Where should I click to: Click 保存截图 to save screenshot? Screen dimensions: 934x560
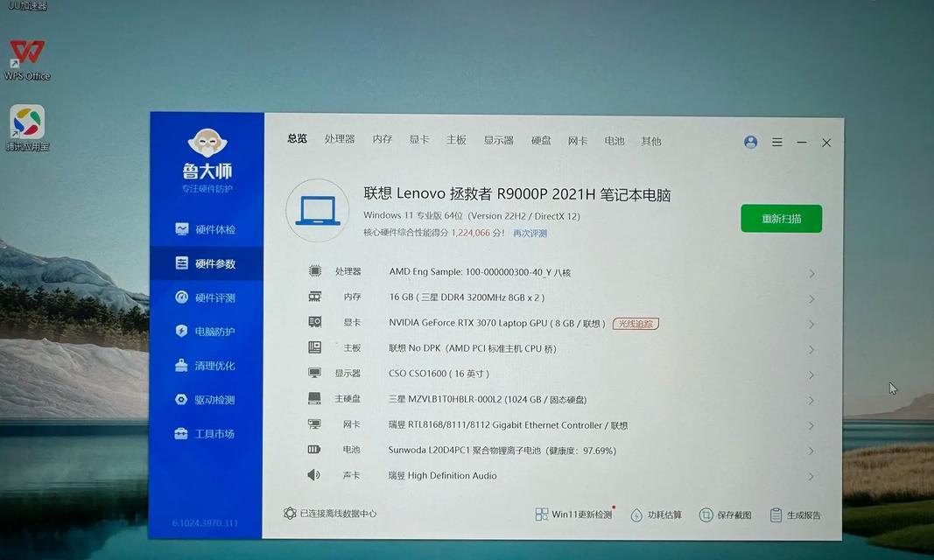coord(725,514)
